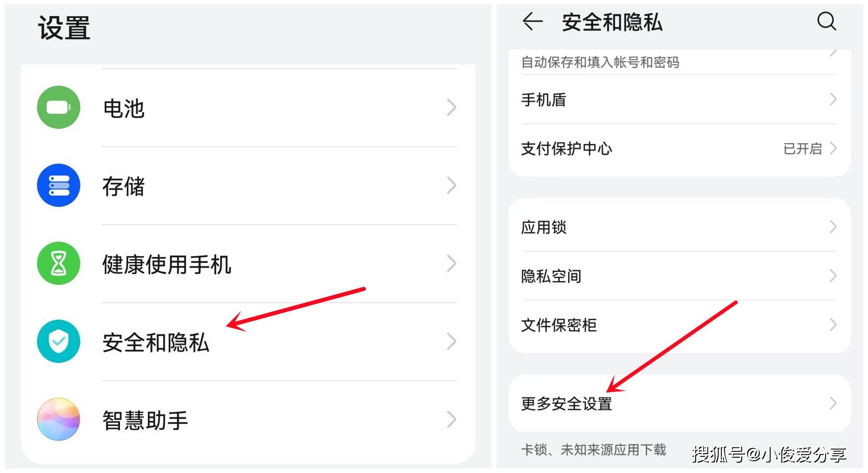Tap the colorful Smart Assistant icon
The width and height of the screenshot is (868, 473).
(59, 419)
